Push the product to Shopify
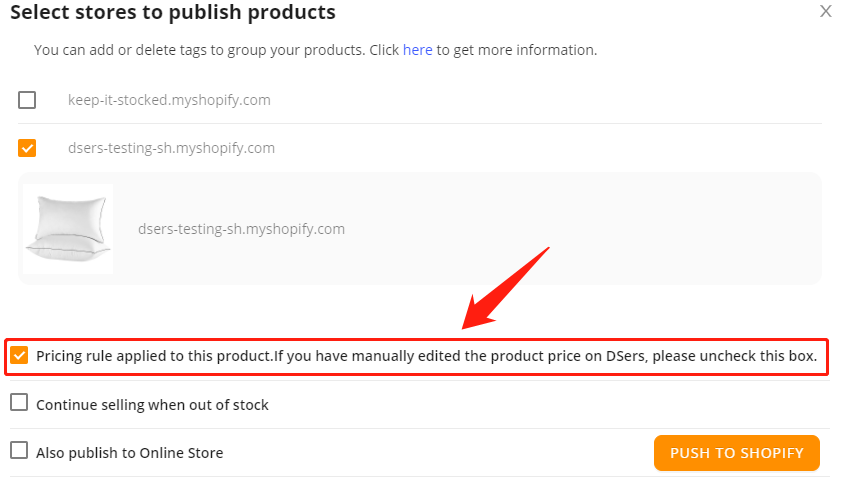Viewport: 842px width, 479px height. point(737,453)
